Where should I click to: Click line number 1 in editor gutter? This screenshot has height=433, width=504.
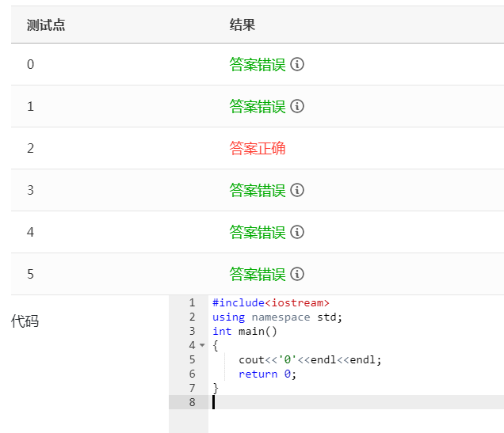pyautogui.click(x=193, y=302)
